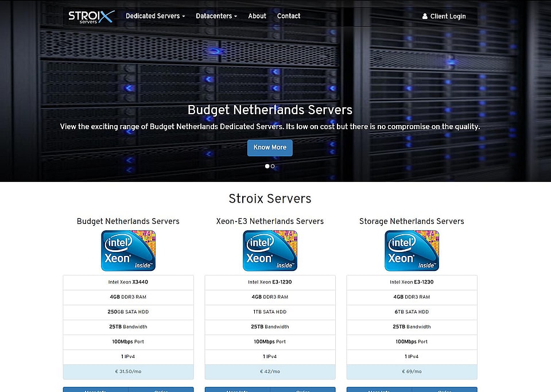Viewport: 551px width, 392px height.
Task: Click the Stroix Servers logo
Action: click(91, 17)
